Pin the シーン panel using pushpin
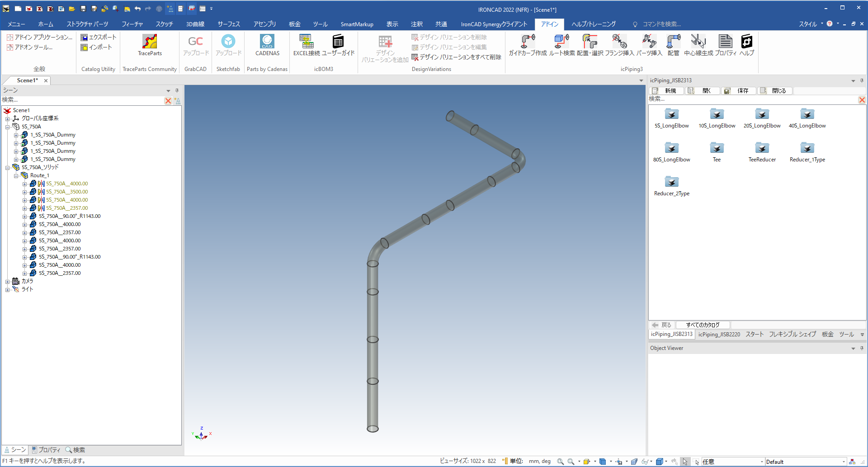Viewport: 868px width, 467px height. (177, 90)
